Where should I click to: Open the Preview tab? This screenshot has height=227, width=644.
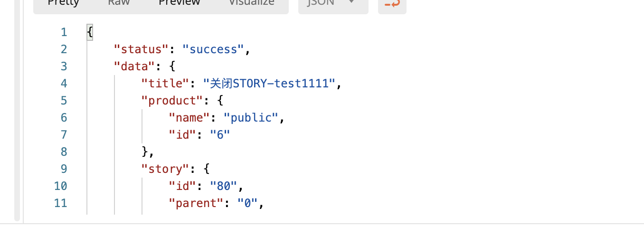tap(180, 4)
